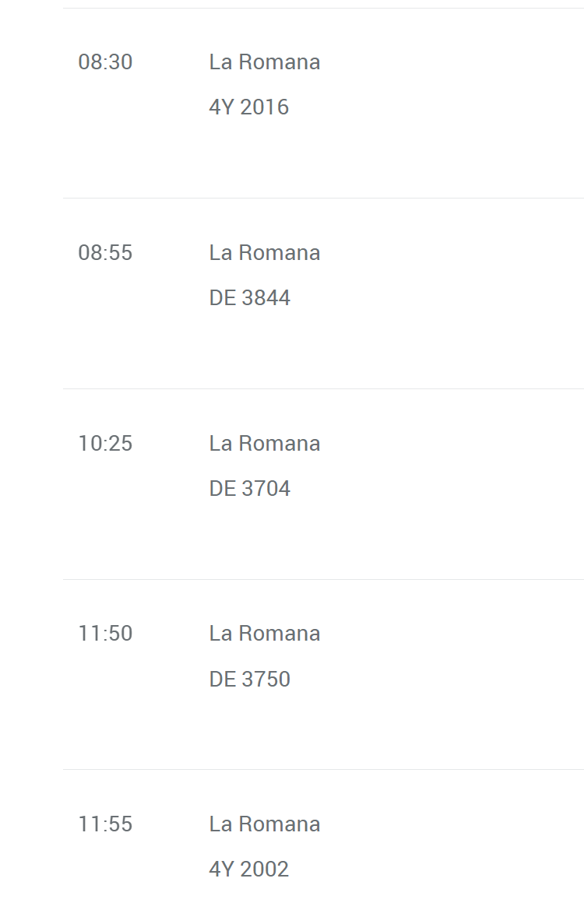Select La Romana destination above 4Y 2016
This screenshot has width=584, height=924.
click(x=264, y=62)
